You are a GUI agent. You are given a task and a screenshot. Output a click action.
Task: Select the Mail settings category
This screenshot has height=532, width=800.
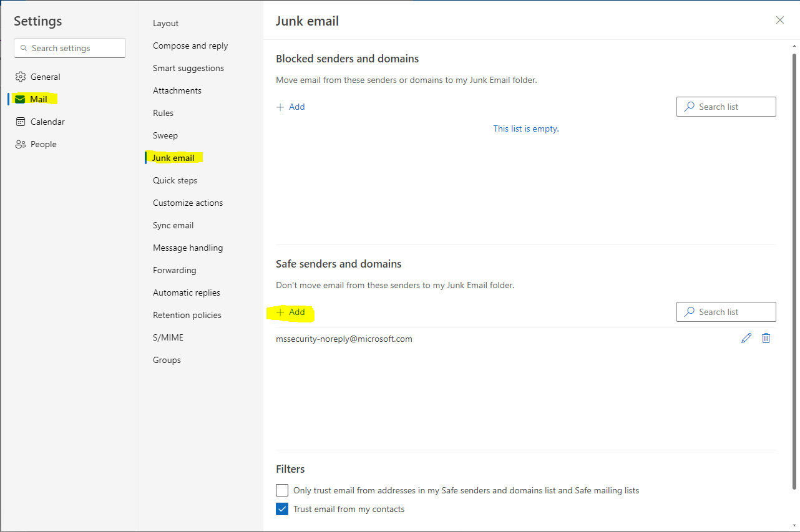coord(32,99)
